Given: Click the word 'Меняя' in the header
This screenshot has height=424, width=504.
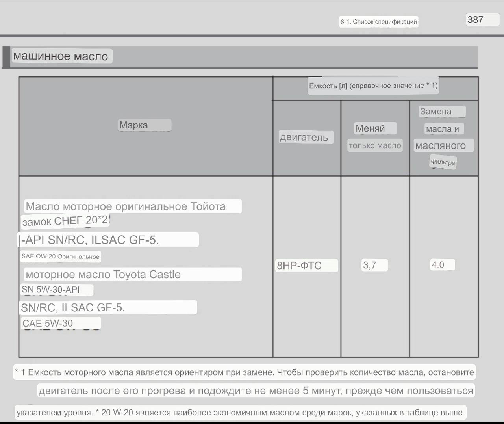Looking at the screenshot, I should [x=370, y=128].
